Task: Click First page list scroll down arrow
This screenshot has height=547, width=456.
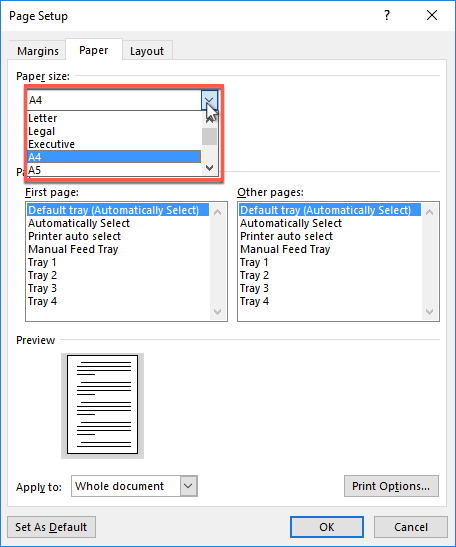Action: pyautogui.click(x=217, y=312)
